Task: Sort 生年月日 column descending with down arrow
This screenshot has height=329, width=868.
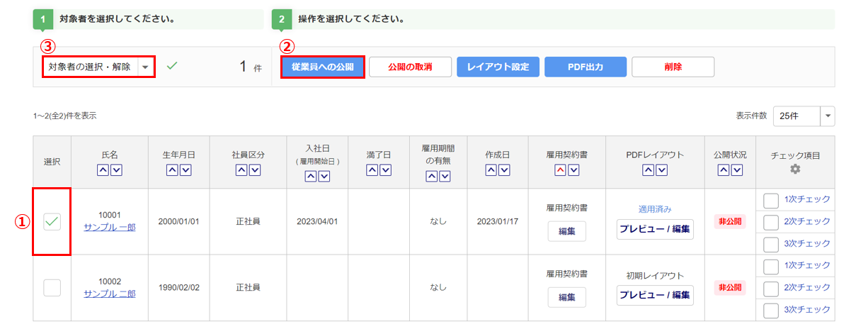Action: coord(185,169)
